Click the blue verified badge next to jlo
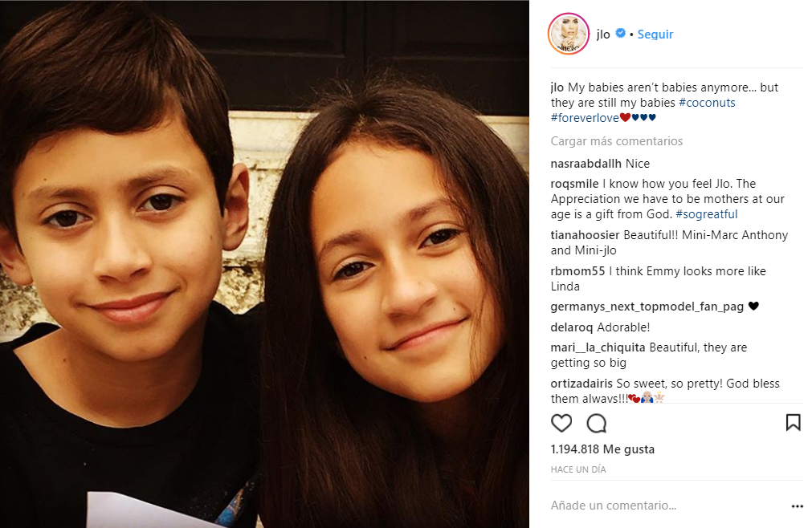The image size is (812, 528). (x=620, y=34)
